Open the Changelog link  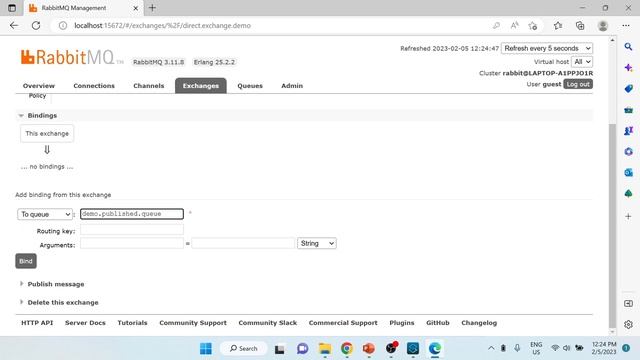[x=479, y=323]
